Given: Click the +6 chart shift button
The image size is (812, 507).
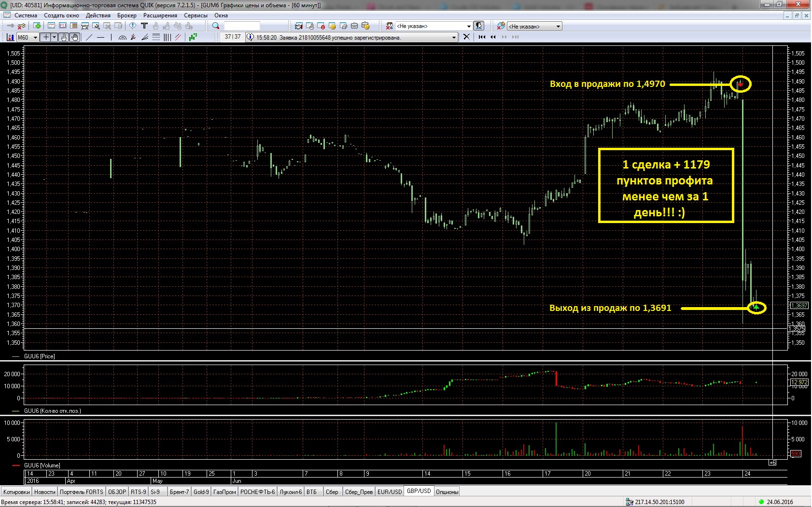Looking at the screenshot, I should click(772, 463).
